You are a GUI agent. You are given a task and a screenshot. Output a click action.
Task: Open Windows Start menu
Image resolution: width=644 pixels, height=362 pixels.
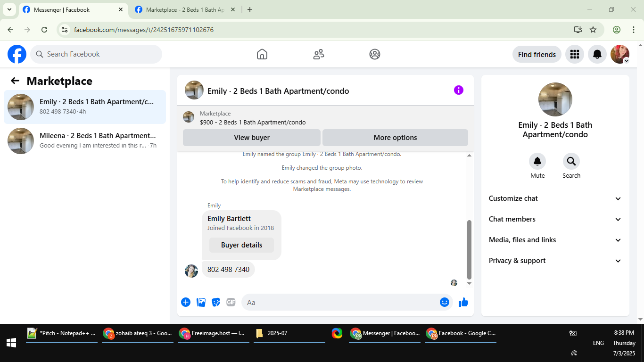11,343
